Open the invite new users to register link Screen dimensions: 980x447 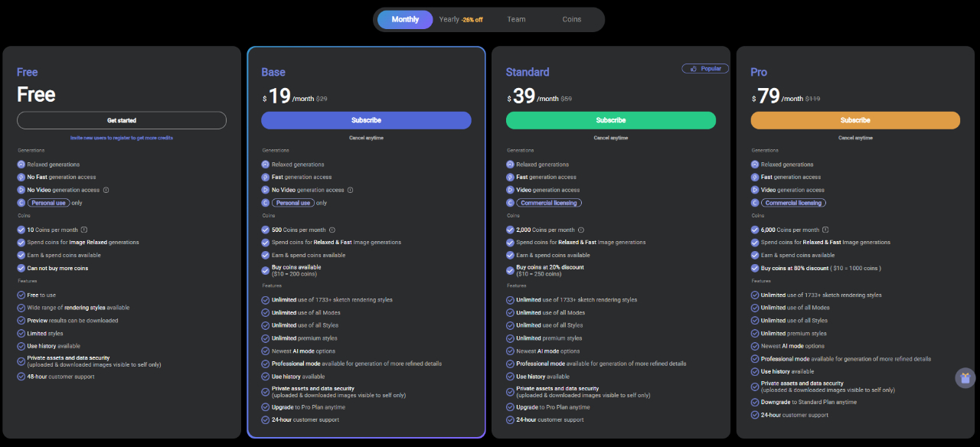(x=122, y=138)
